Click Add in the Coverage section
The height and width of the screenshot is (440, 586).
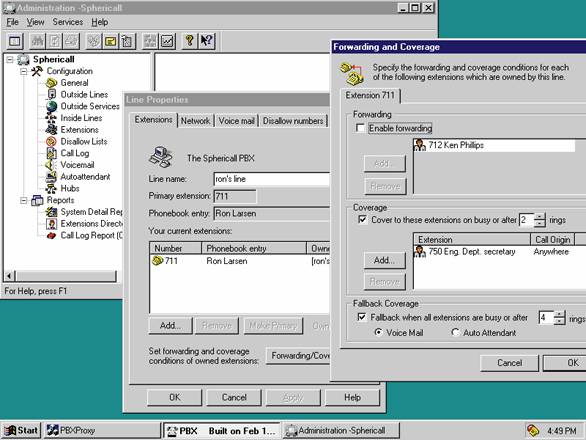point(385,260)
